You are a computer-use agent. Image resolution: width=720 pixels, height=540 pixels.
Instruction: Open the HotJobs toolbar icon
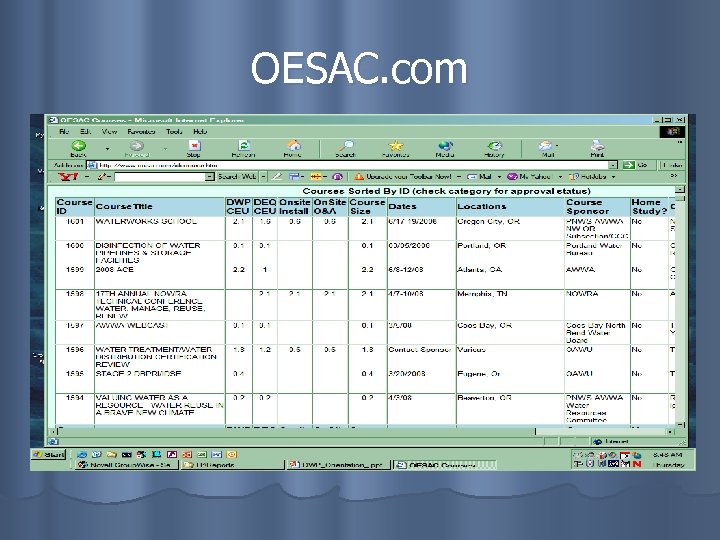[x=574, y=177]
